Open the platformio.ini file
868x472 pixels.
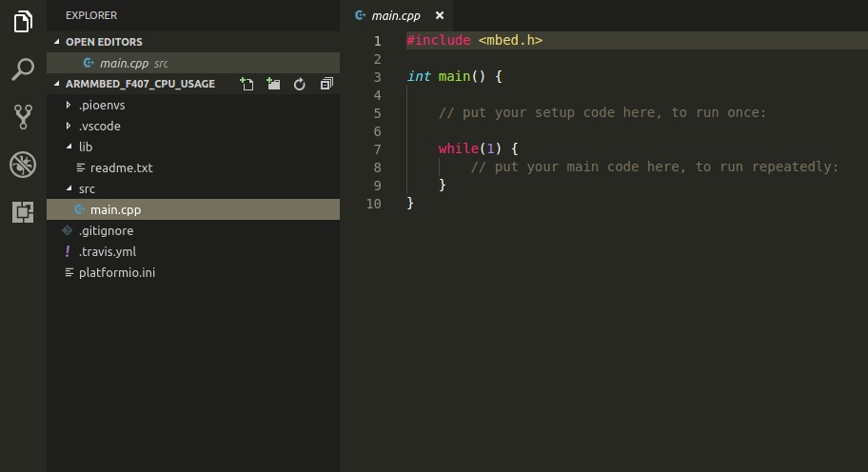point(193,273)
